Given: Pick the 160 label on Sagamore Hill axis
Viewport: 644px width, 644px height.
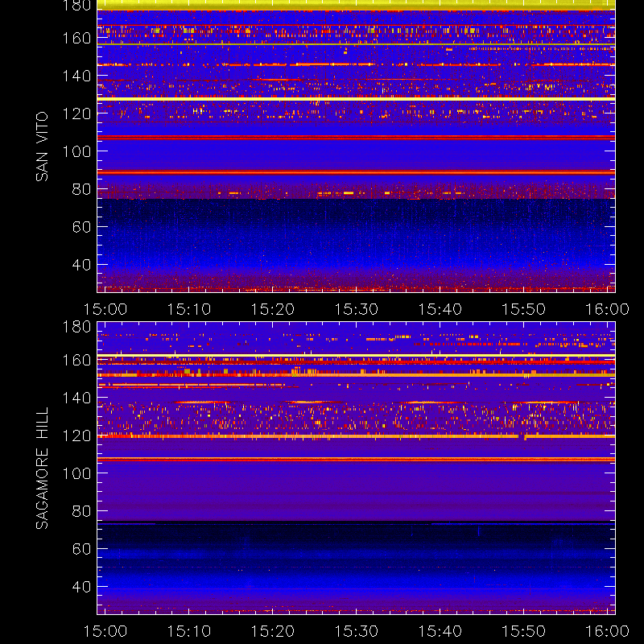Looking at the screenshot, I should [x=76, y=360].
